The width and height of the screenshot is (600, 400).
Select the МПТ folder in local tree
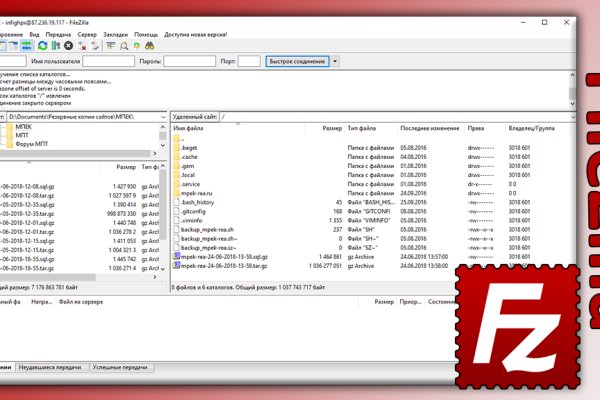21,135
